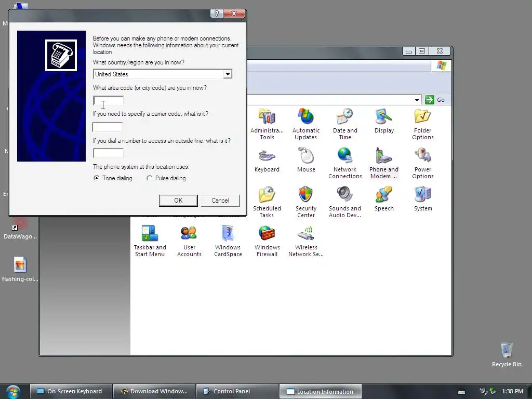Open Folder Options icon

423,124
